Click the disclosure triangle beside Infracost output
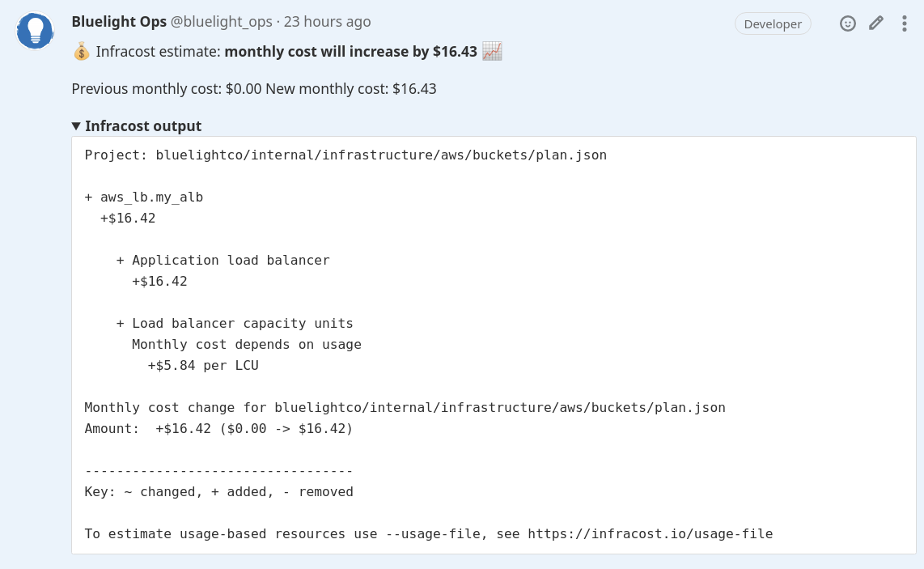 click(75, 125)
